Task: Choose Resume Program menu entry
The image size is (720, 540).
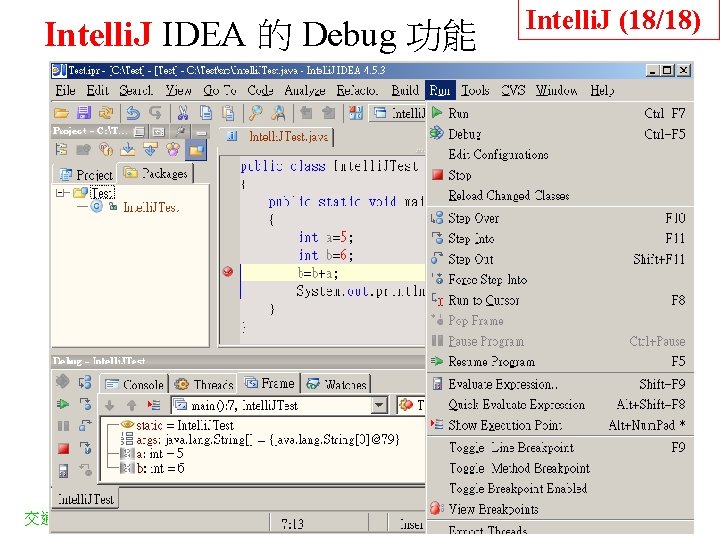Action: (559, 362)
